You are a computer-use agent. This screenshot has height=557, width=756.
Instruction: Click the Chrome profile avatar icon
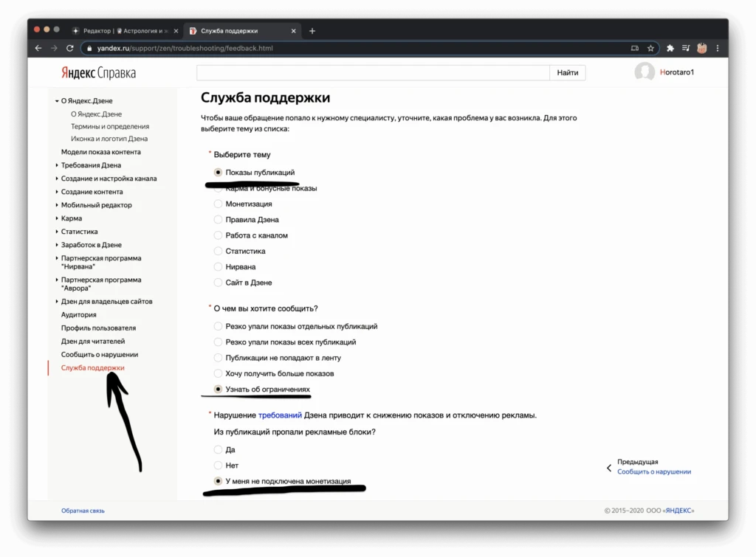702,48
